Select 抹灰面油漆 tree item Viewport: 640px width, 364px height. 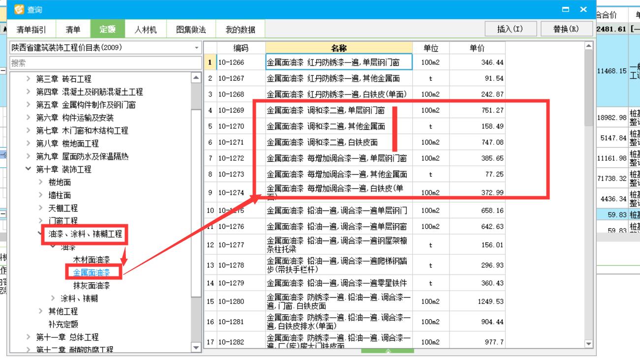[x=91, y=285]
